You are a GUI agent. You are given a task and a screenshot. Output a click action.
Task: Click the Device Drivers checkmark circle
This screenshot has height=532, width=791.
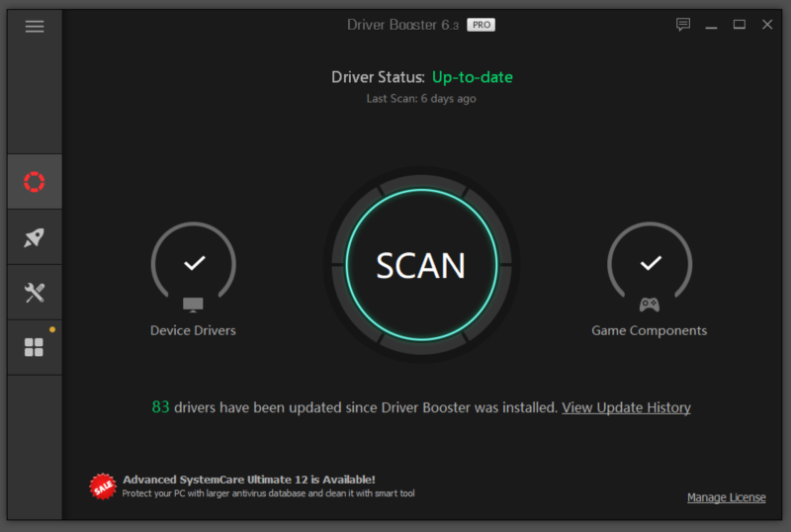(194, 263)
